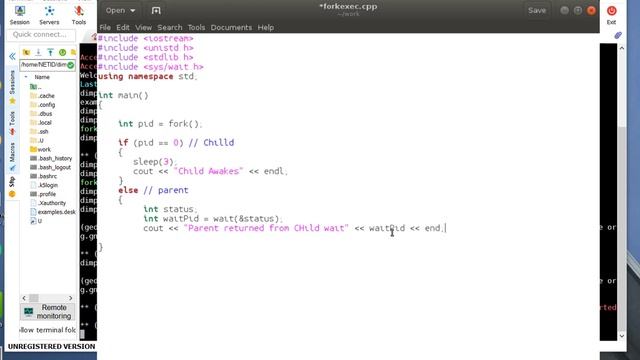
Task: Click gedit's new document icon beside Open
Action: (156, 11)
